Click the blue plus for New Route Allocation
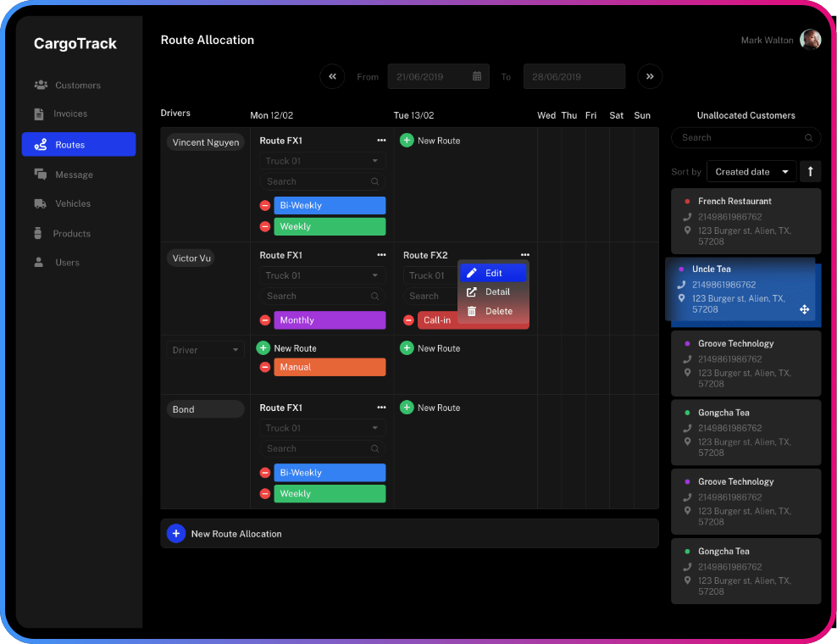 pos(175,534)
